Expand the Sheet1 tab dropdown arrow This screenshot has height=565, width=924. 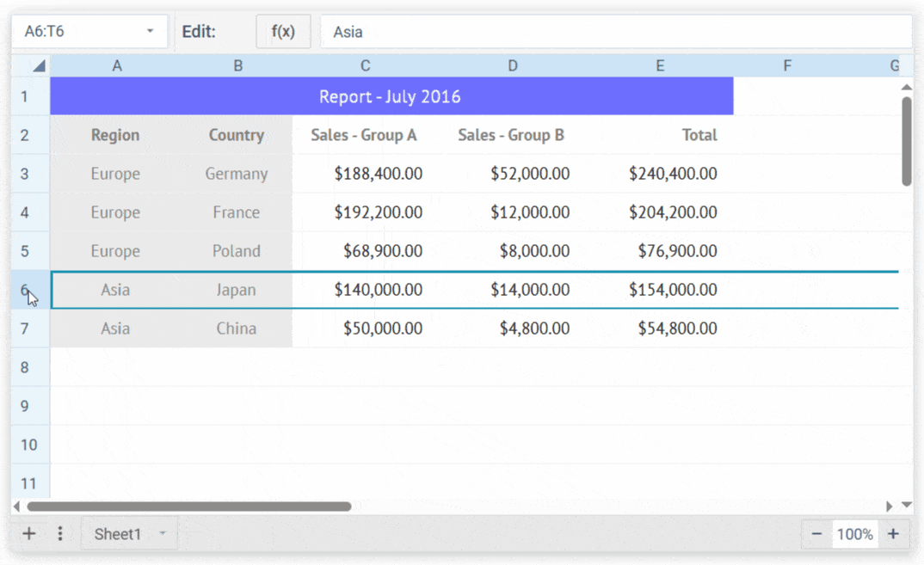coord(162,534)
